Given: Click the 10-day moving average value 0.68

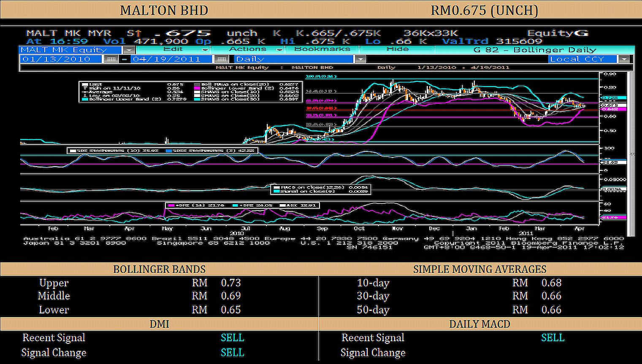Looking at the screenshot, I should point(552,283).
